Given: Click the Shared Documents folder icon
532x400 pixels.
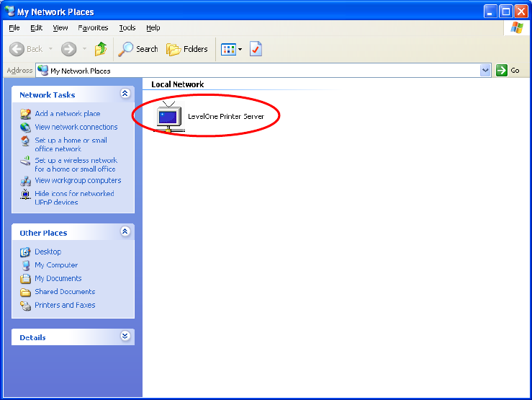Looking at the screenshot, I should [25, 292].
